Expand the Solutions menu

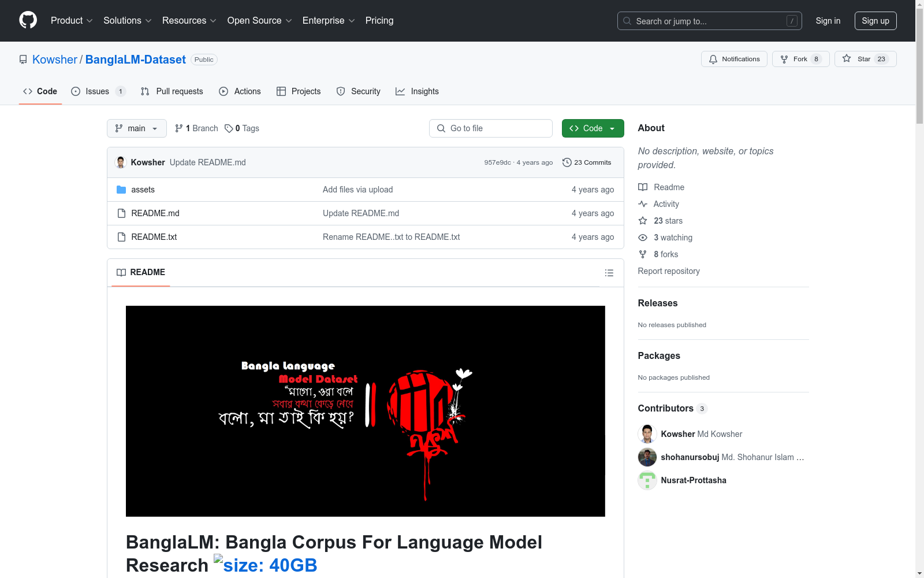click(128, 21)
